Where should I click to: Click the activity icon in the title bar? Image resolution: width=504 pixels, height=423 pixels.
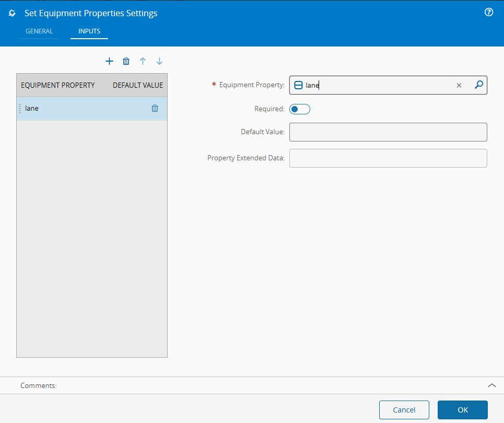pyautogui.click(x=11, y=13)
